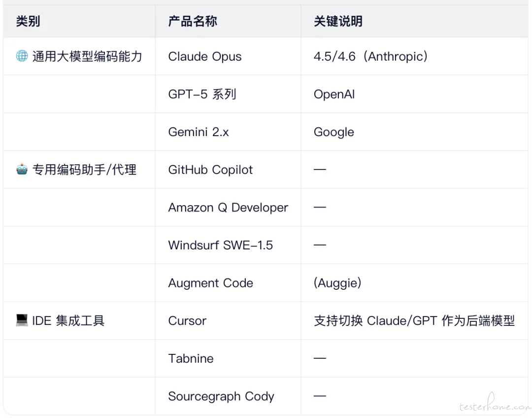Click the 类别 column header

pos(28,21)
